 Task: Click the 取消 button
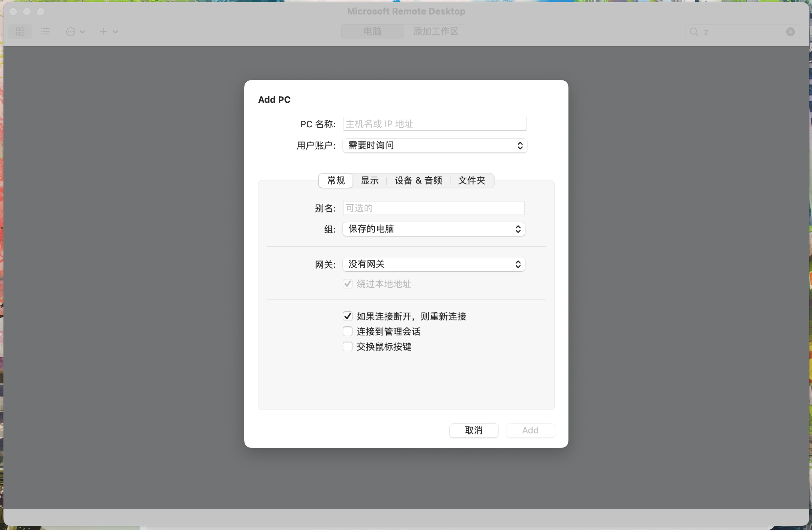click(x=473, y=430)
